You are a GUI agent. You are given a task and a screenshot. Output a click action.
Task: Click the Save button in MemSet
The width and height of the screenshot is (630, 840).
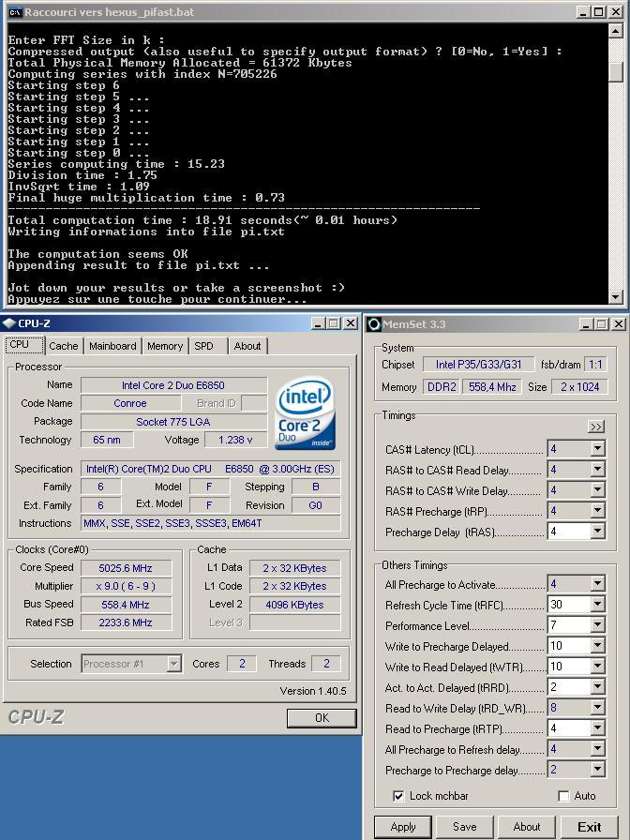point(464,827)
